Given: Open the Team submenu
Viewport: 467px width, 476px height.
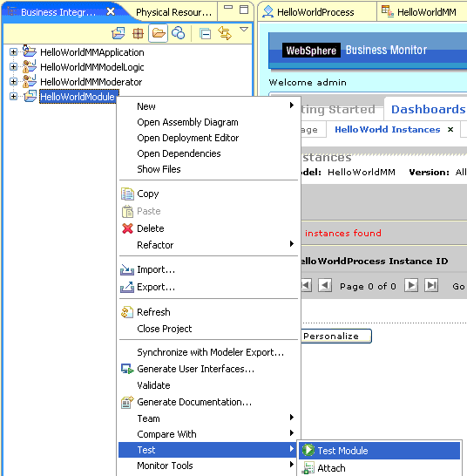Looking at the screenshot, I should pyautogui.click(x=208, y=418).
